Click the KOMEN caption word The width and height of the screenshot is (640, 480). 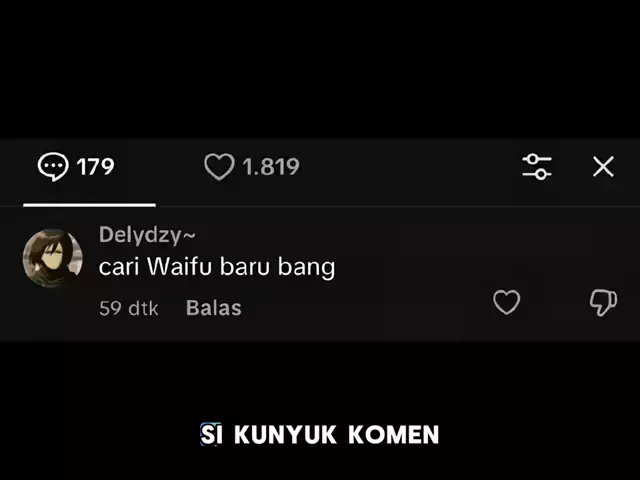394,435
